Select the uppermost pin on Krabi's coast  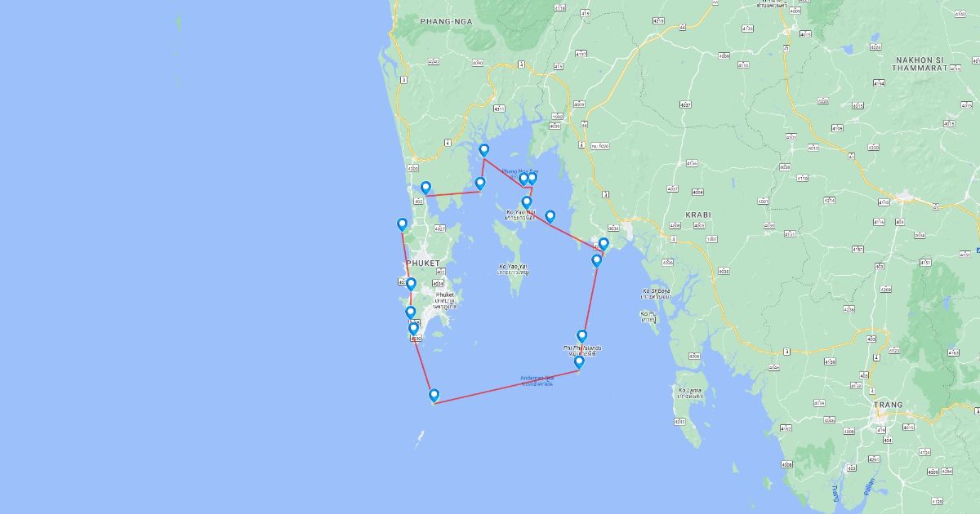click(604, 244)
